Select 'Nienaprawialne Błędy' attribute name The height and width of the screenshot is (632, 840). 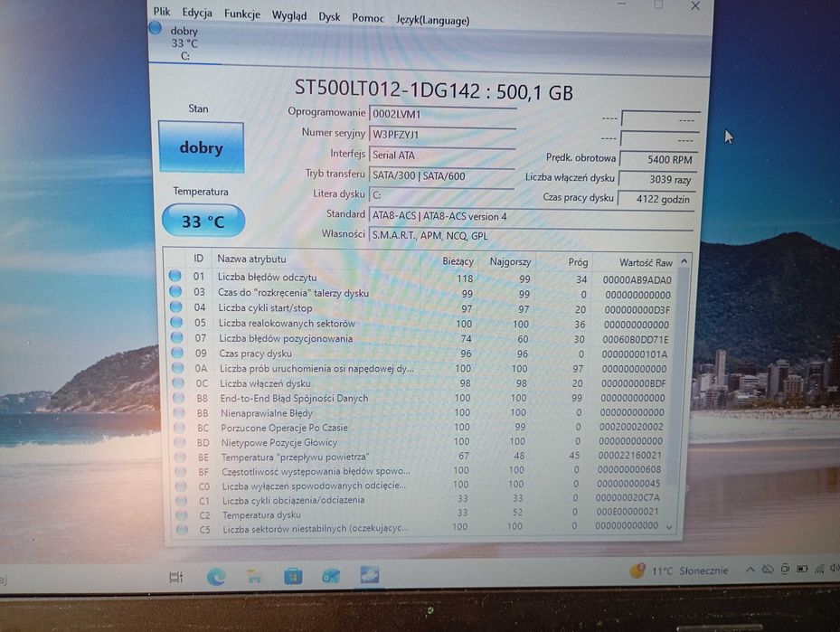[266, 413]
